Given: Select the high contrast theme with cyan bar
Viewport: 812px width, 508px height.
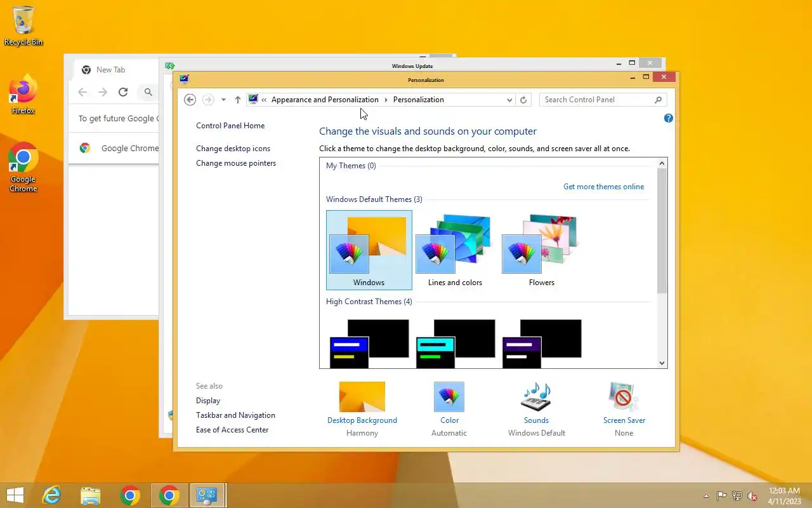Looking at the screenshot, I should point(455,344).
